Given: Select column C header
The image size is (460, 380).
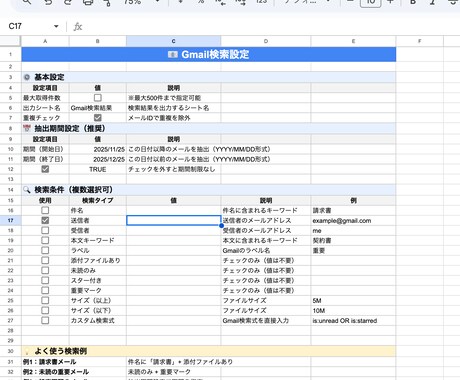Looking at the screenshot, I should (173, 41).
